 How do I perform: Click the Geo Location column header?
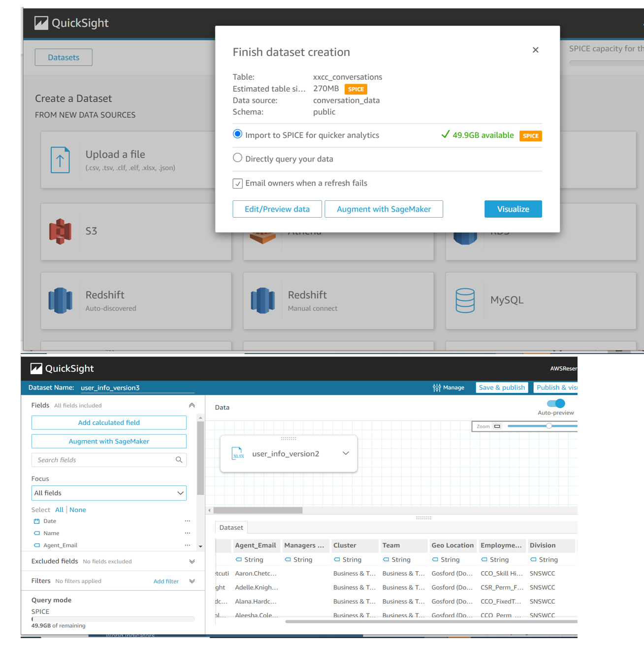coord(452,546)
